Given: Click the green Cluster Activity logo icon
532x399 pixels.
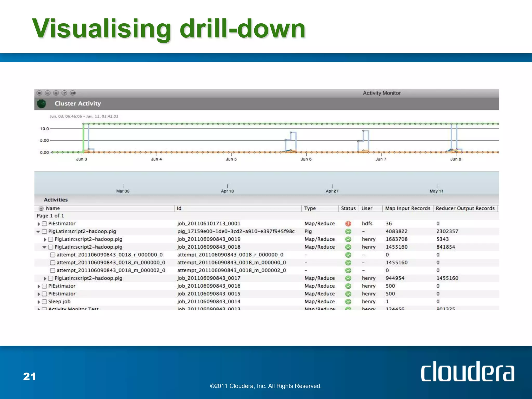Looking at the screenshot, I should click(42, 104).
